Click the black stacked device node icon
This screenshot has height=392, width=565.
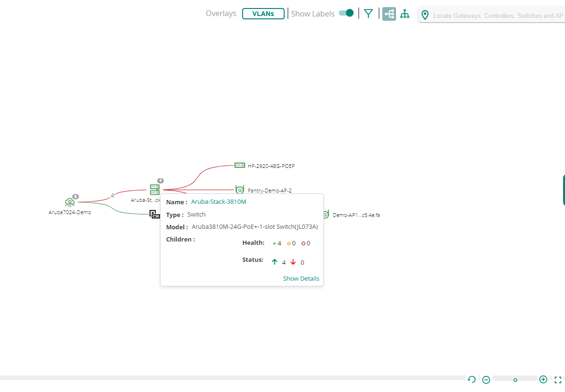(x=154, y=214)
